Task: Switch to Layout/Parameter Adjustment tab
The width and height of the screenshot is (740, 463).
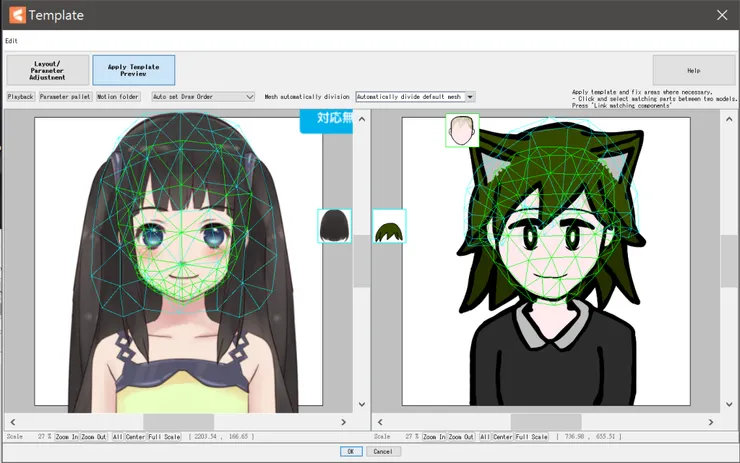Action: tap(48, 70)
